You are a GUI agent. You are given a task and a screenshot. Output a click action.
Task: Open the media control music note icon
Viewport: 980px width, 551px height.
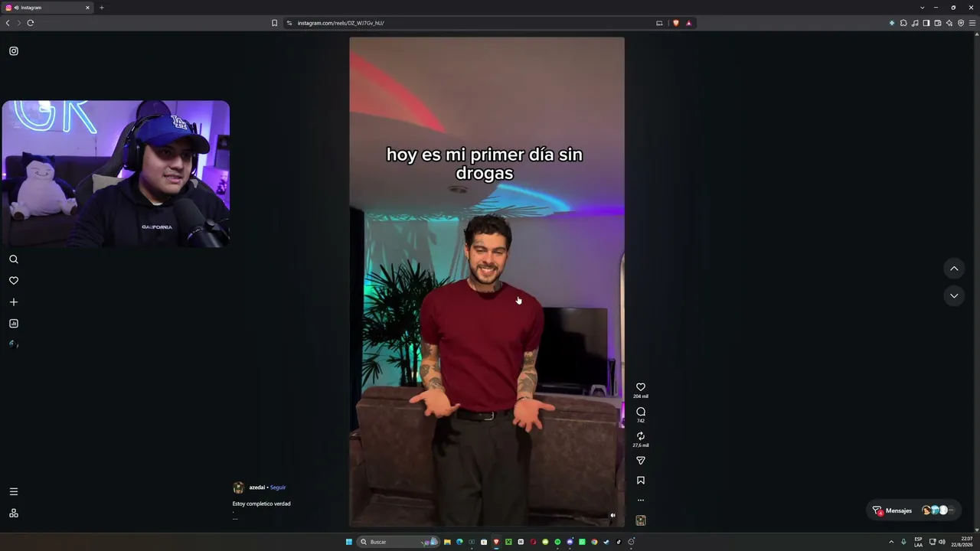coord(915,23)
